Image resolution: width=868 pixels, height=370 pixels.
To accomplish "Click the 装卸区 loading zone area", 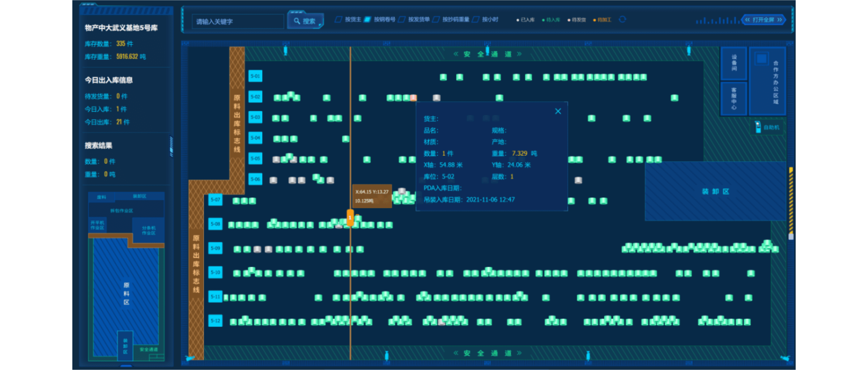I will (715, 191).
